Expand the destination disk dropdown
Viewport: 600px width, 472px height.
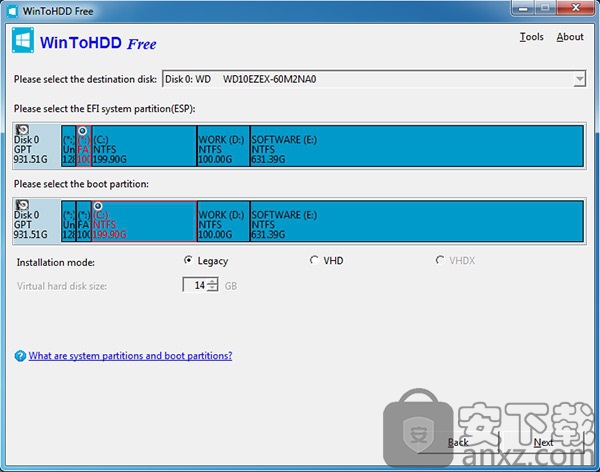(x=579, y=79)
